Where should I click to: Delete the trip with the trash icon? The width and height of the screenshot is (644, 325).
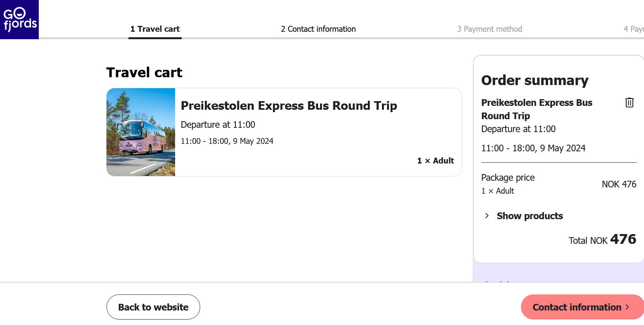[629, 103]
